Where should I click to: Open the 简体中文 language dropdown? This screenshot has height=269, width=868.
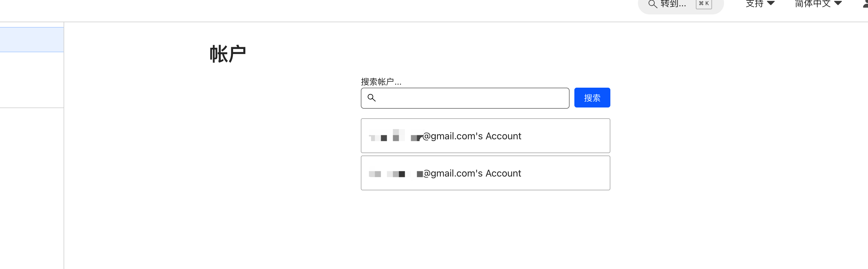tap(813, 4)
